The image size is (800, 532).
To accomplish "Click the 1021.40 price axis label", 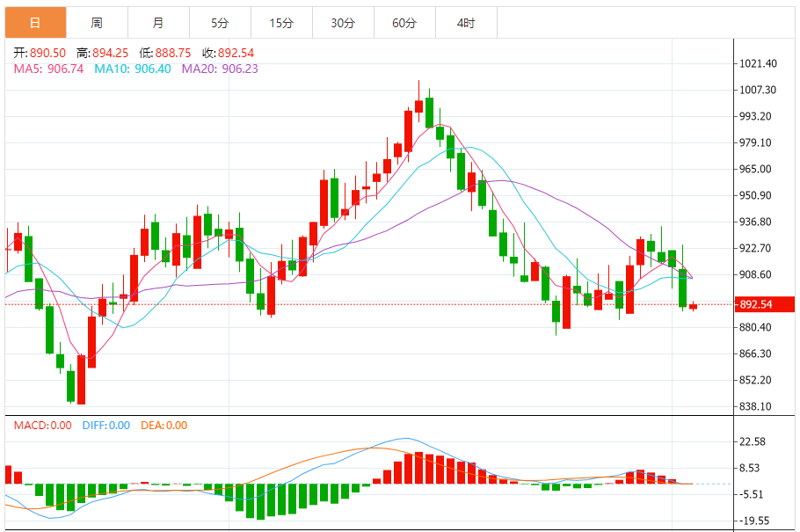I will 758,64.
